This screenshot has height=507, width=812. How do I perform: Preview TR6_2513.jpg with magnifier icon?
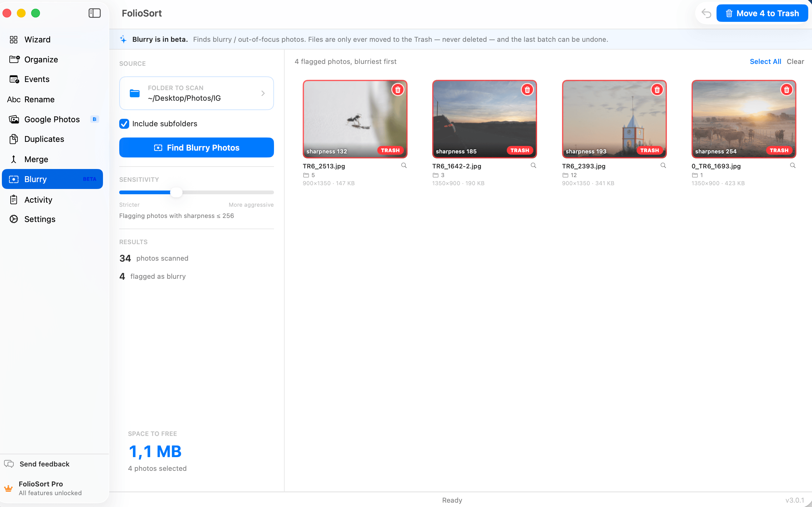pyautogui.click(x=404, y=165)
